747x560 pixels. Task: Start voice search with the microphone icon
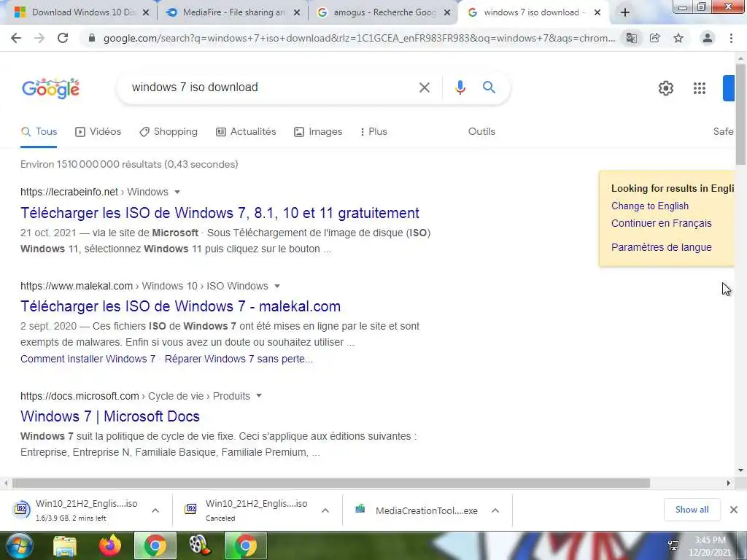(460, 87)
